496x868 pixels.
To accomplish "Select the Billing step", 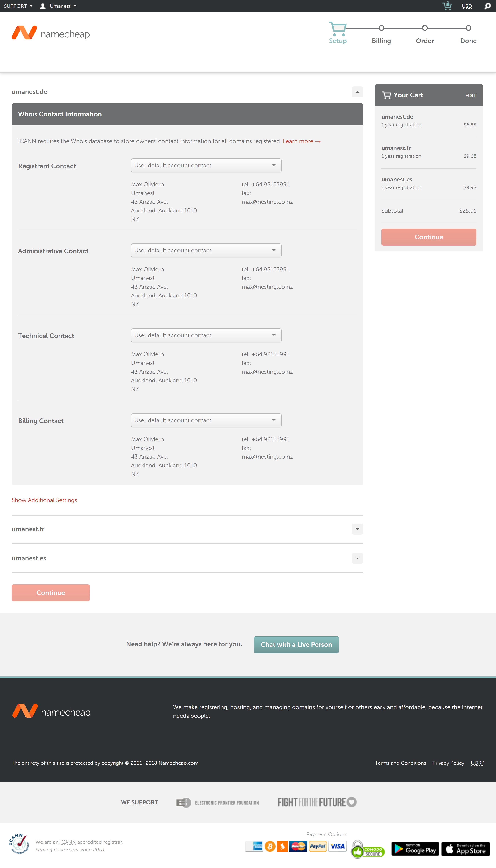I will click(381, 41).
